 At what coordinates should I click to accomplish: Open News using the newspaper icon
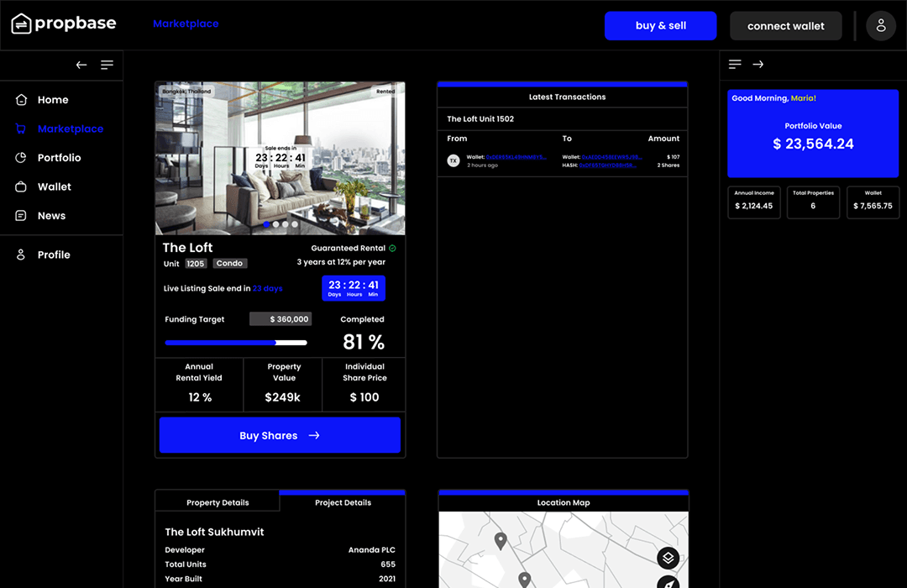(22, 216)
